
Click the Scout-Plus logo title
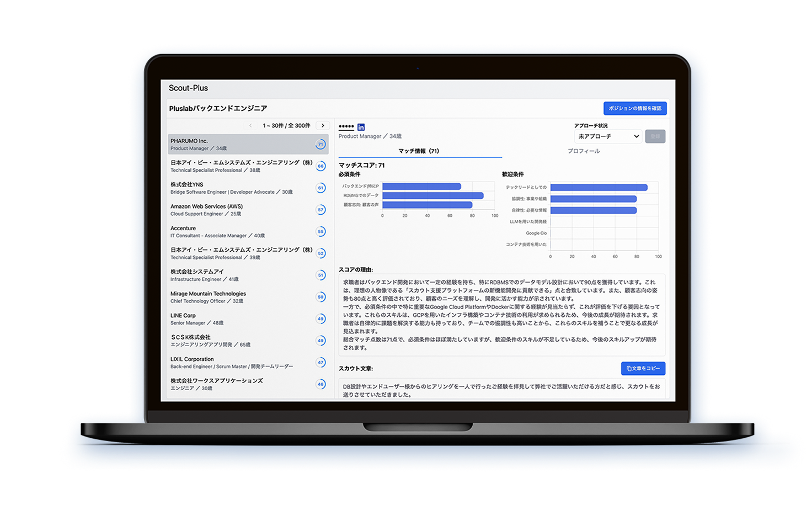pyautogui.click(x=188, y=88)
